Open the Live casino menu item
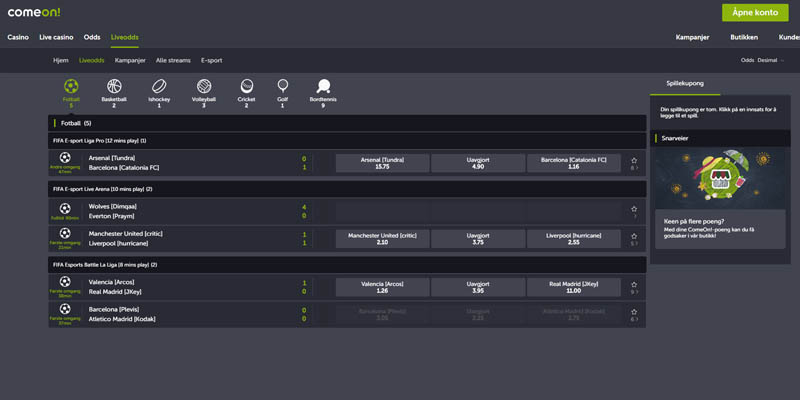This screenshot has width=800, height=400. pyautogui.click(x=56, y=37)
